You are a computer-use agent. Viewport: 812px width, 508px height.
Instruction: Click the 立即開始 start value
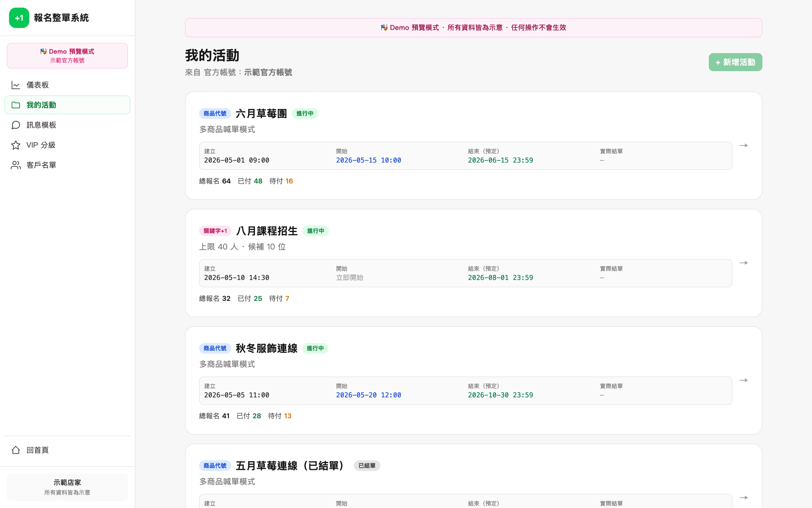(350, 277)
